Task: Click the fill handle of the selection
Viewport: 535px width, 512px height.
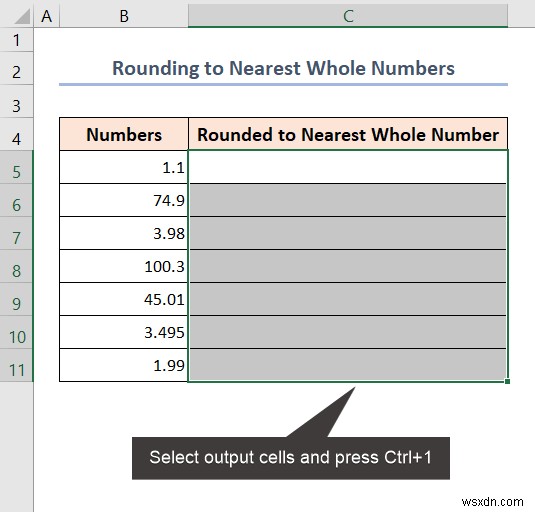Action: (507, 381)
